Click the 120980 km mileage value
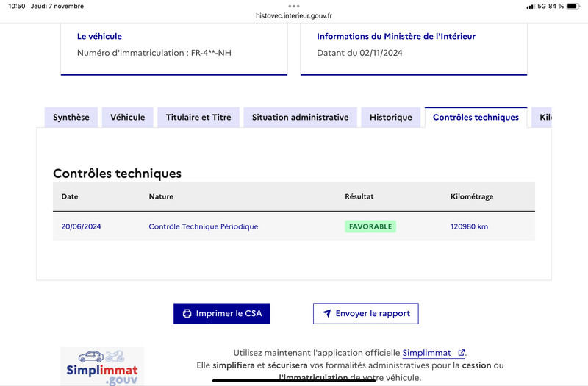 [469, 226]
